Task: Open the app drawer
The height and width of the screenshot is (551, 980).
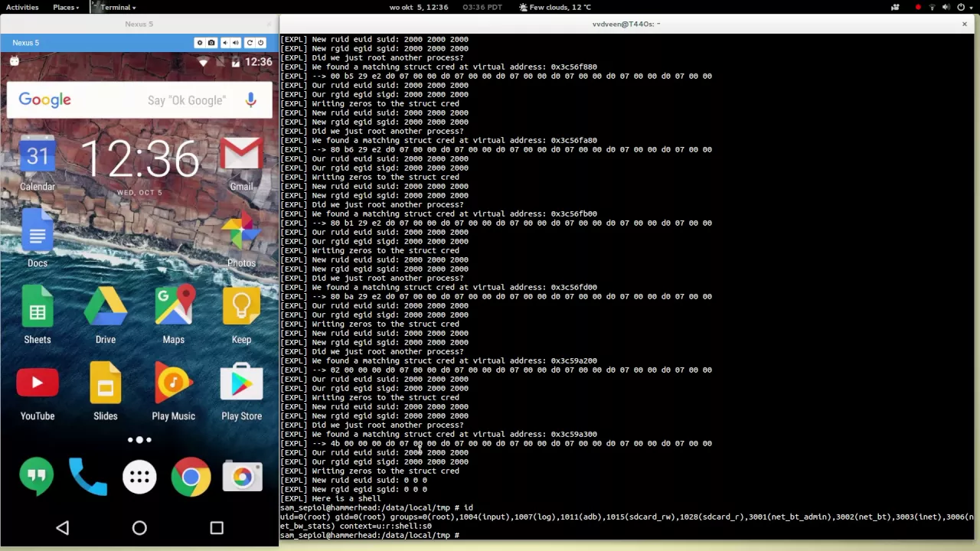Action: coord(139,477)
